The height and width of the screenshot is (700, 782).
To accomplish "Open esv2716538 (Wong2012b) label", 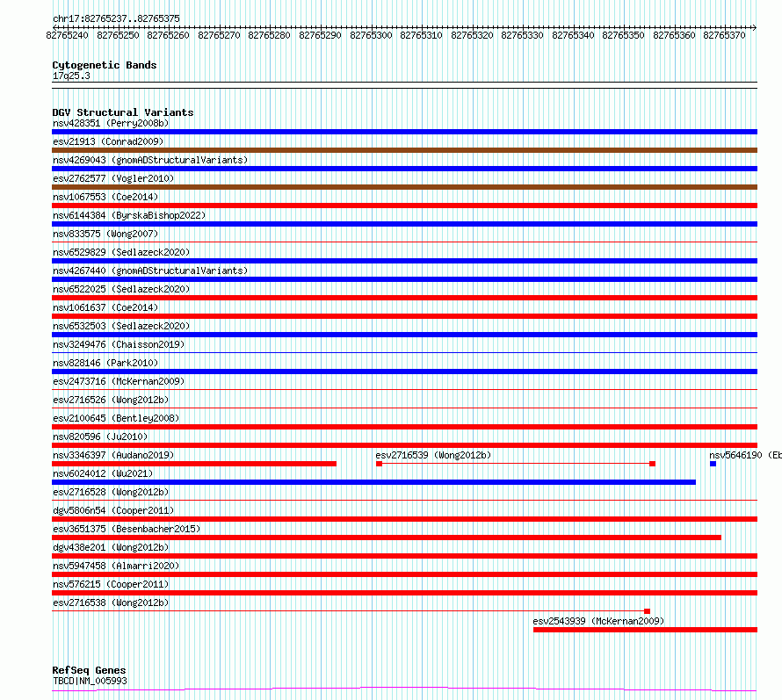I will (x=111, y=603).
